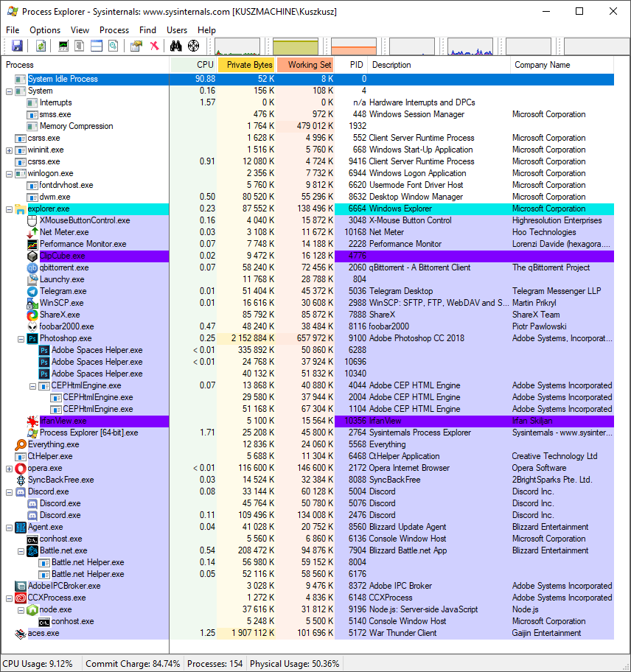Select the Memory Compression process row
Screen dimensions: 631x672
pos(307,126)
